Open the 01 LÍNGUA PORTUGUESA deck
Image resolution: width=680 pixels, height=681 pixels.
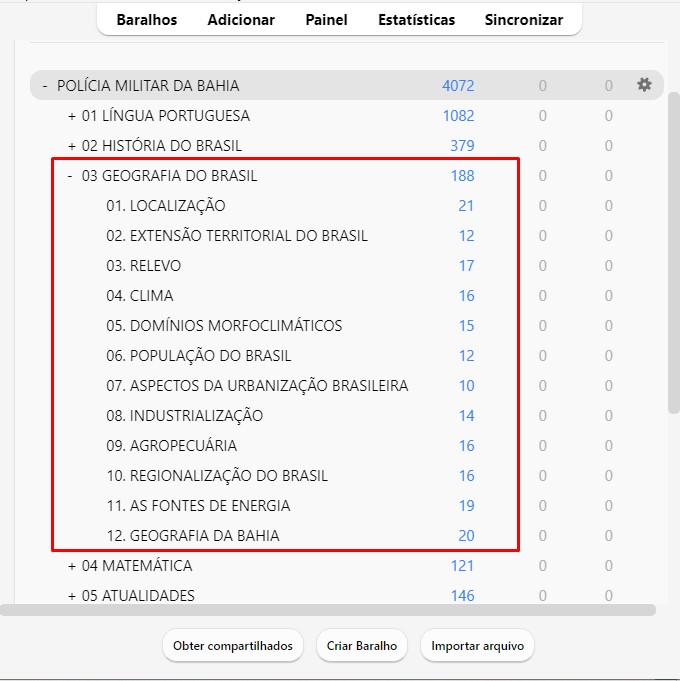166,116
